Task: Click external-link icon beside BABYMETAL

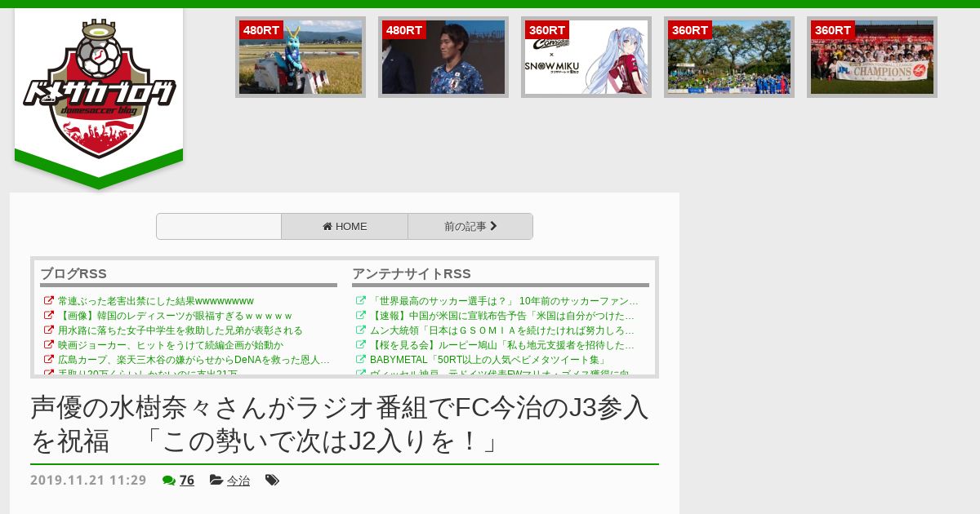Action: (361, 360)
